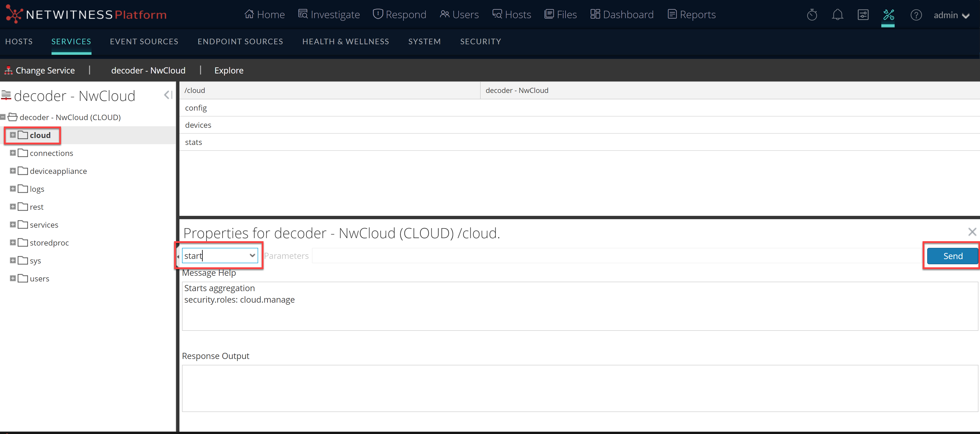Click the Parameters tab in properties panel
The height and width of the screenshot is (434, 980).
(286, 255)
